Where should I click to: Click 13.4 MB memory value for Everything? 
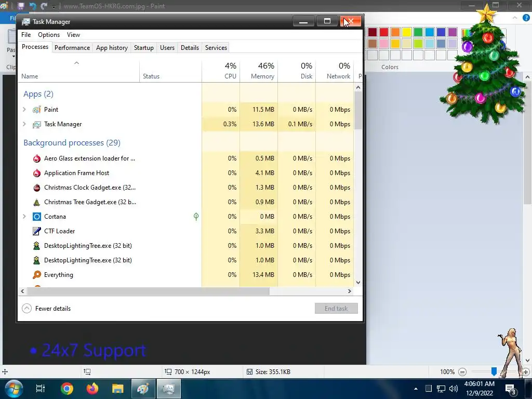click(263, 275)
